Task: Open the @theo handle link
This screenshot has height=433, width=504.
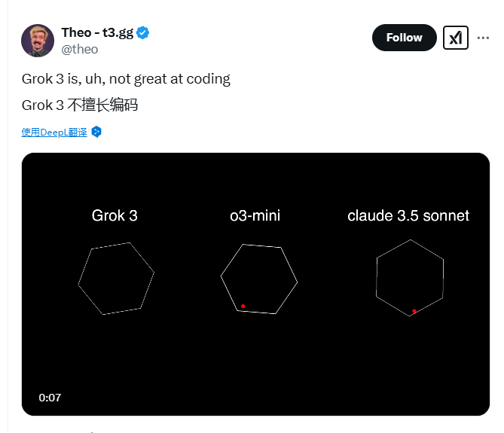Action: [80, 50]
